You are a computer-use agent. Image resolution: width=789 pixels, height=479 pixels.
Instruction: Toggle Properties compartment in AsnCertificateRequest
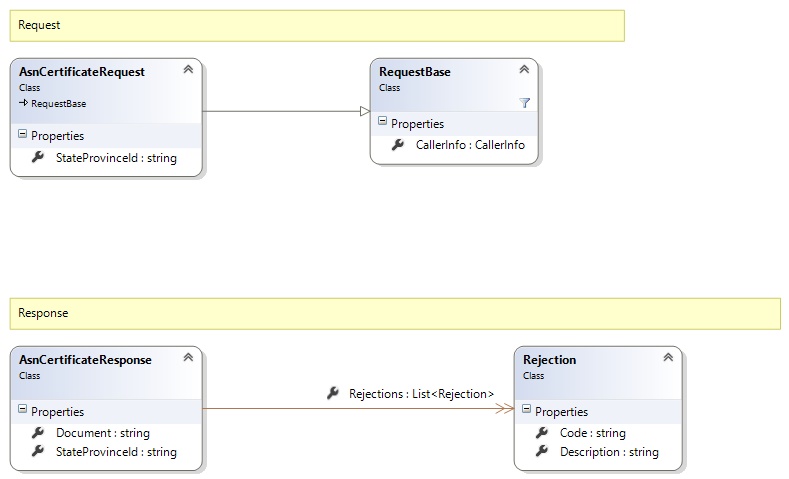click(x=23, y=135)
